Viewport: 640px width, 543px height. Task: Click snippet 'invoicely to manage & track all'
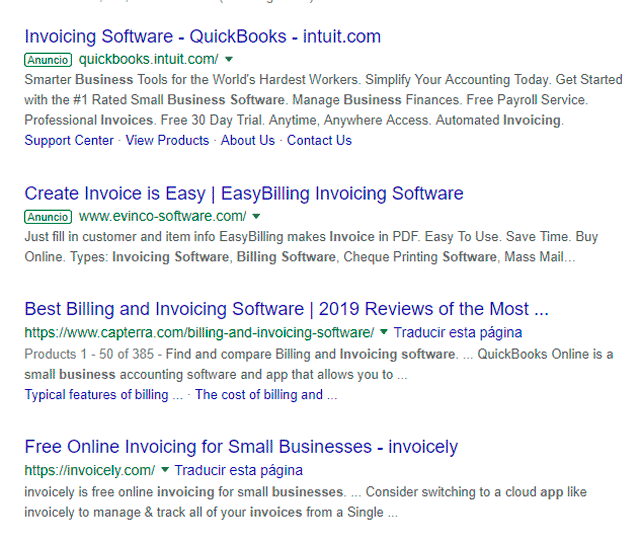[113, 512]
